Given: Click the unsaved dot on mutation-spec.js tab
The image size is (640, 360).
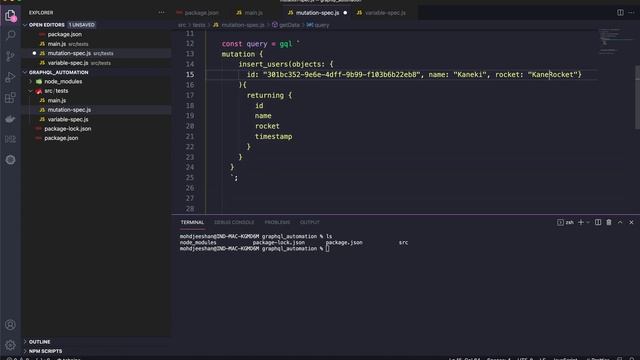Looking at the screenshot, I should pos(345,13).
